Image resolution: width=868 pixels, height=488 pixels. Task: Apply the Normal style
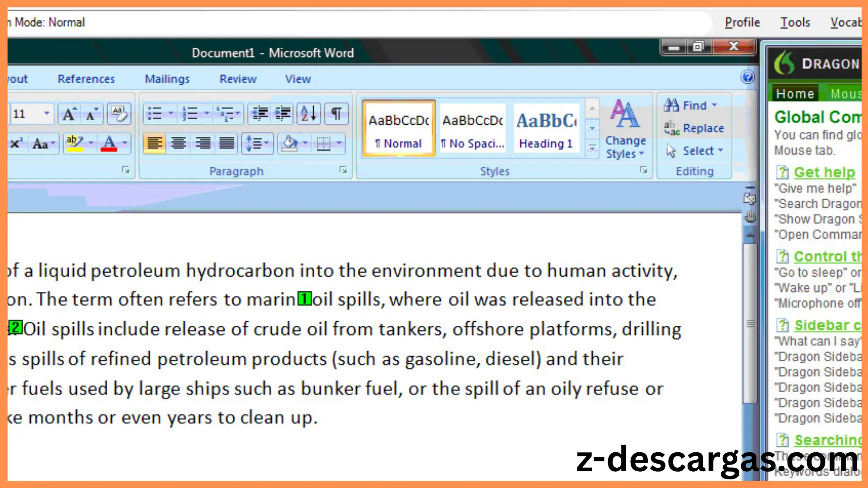399,129
